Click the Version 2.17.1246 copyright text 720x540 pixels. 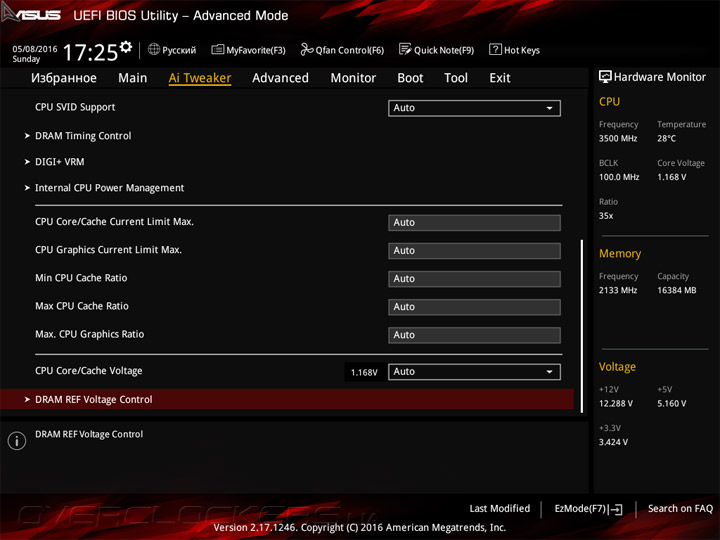pos(360,528)
